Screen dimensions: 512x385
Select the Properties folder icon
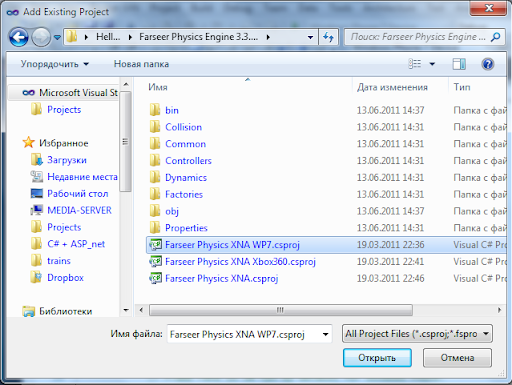click(155, 227)
